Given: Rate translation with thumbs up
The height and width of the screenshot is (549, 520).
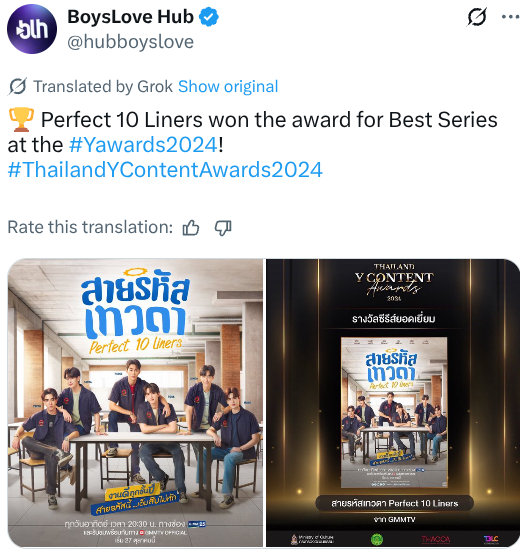Looking at the screenshot, I should (x=191, y=228).
